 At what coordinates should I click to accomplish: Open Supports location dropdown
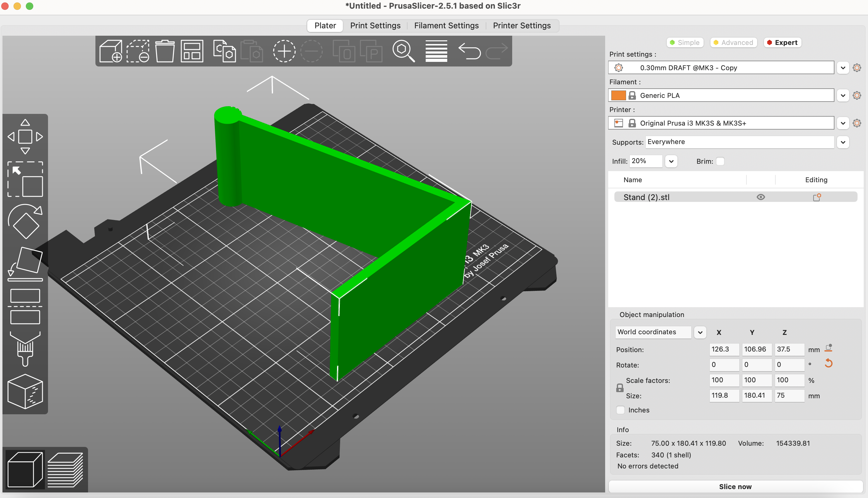click(844, 141)
